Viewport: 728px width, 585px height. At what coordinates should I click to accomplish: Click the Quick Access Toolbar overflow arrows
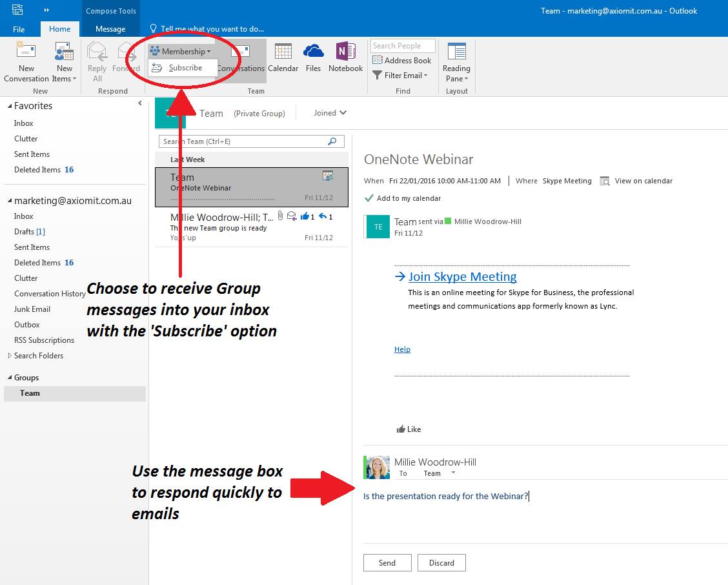pyautogui.click(x=46, y=10)
